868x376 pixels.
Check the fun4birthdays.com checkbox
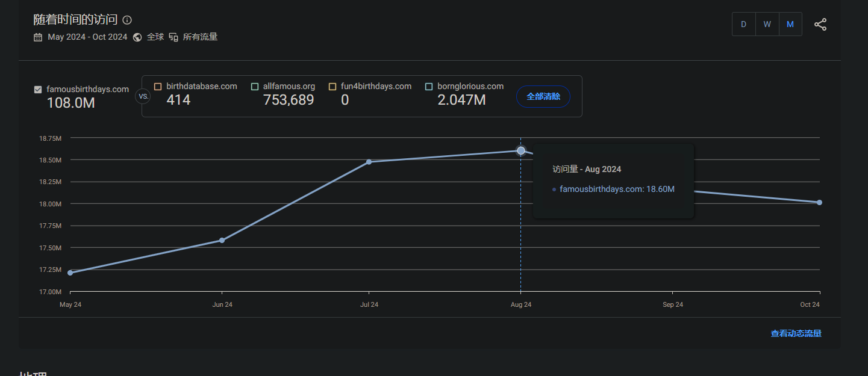click(x=333, y=87)
